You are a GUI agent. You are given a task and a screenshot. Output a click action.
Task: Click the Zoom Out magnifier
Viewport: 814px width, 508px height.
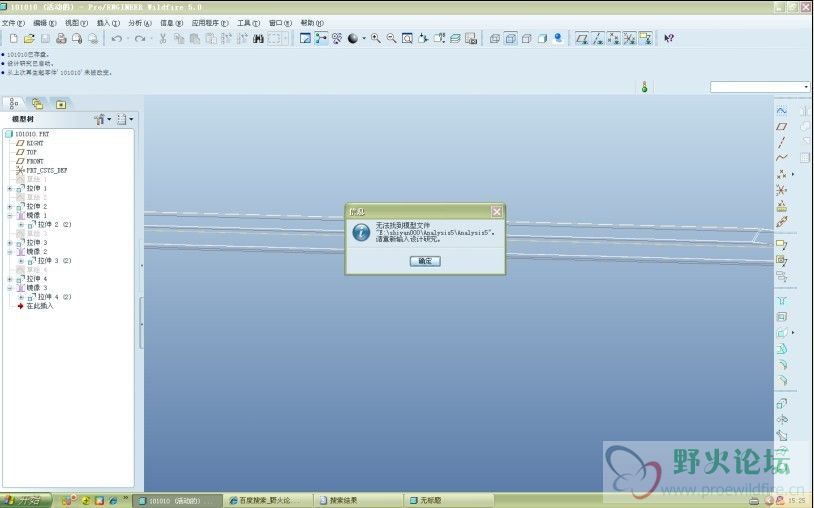[x=391, y=38]
